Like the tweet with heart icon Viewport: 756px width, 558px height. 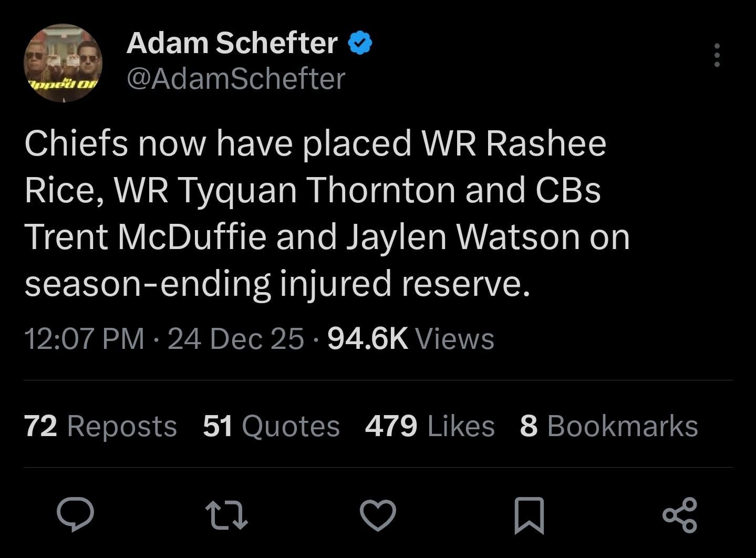coord(378,514)
